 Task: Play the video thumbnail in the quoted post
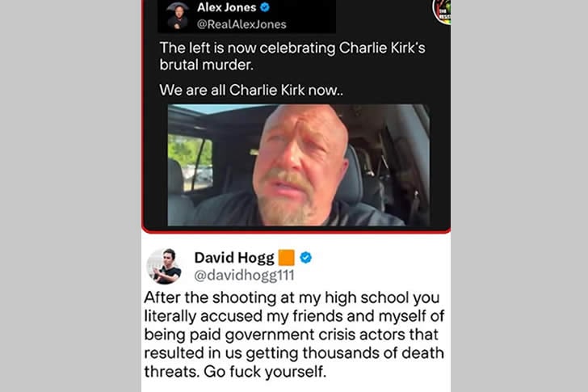pyautogui.click(x=299, y=165)
